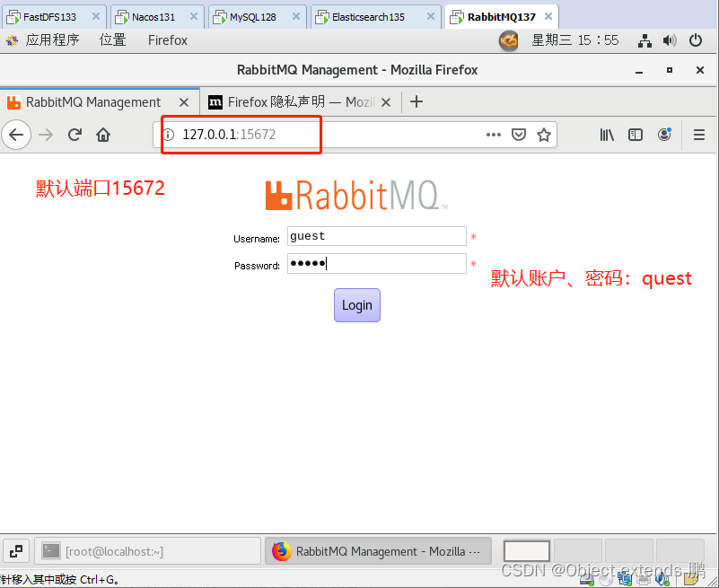Maximize the Firefox window
Viewport: 719px width, 588px height.
(670, 70)
